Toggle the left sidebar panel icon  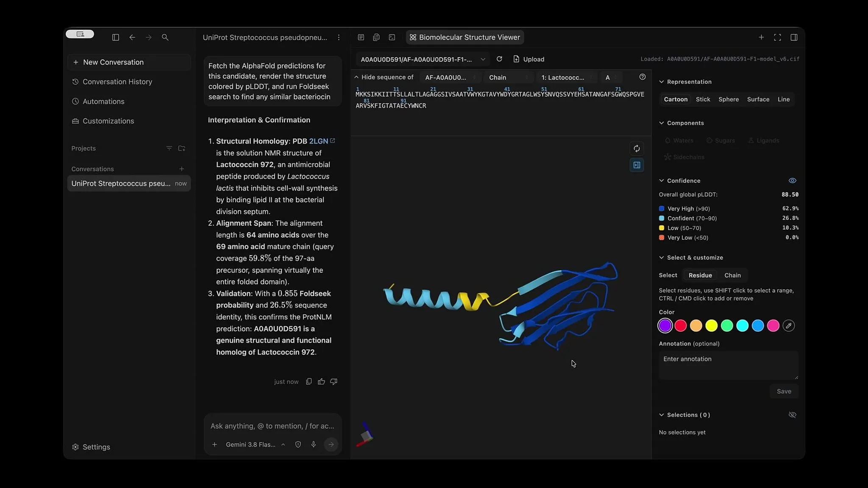click(115, 37)
